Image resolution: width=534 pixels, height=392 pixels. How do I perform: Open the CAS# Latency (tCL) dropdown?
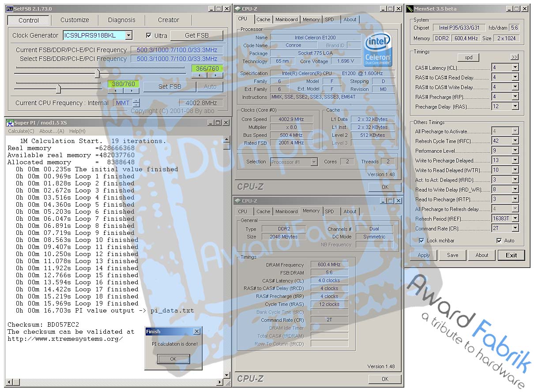(515, 68)
